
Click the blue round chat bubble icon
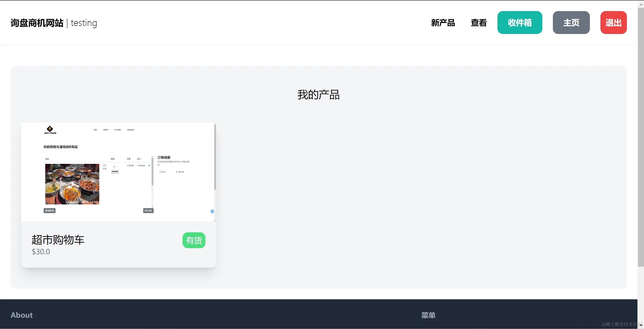[212, 211]
